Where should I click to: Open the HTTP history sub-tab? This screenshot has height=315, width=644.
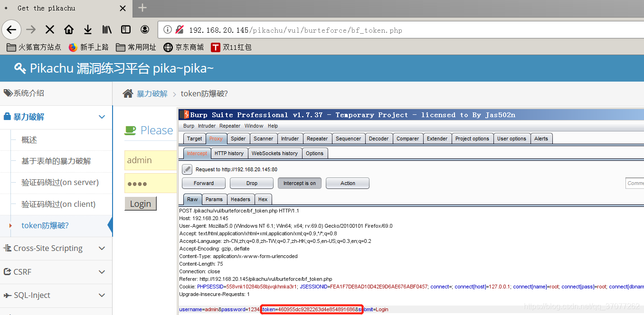tap(229, 153)
